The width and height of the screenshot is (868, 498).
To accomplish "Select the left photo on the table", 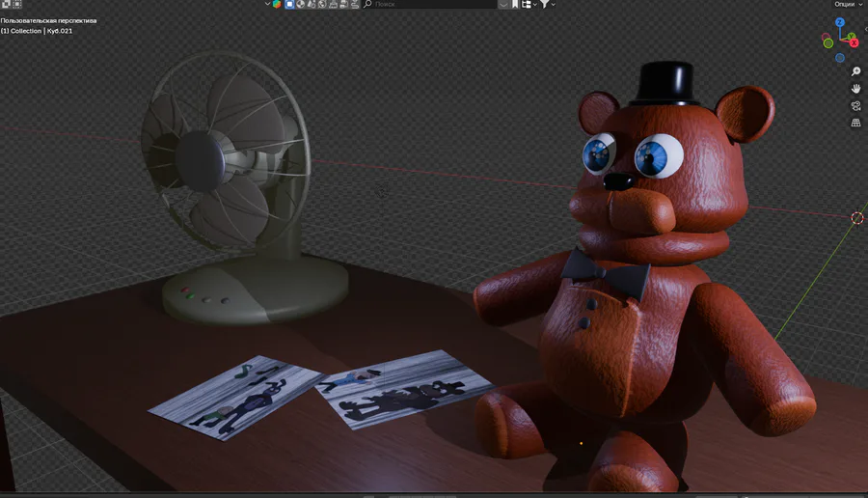I will point(237,397).
